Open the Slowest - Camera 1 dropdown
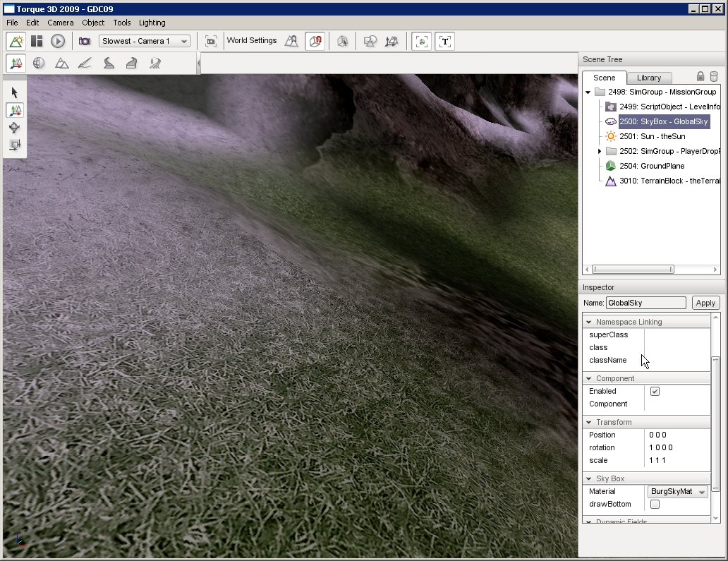The width and height of the screenshot is (728, 561). tap(144, 41)
